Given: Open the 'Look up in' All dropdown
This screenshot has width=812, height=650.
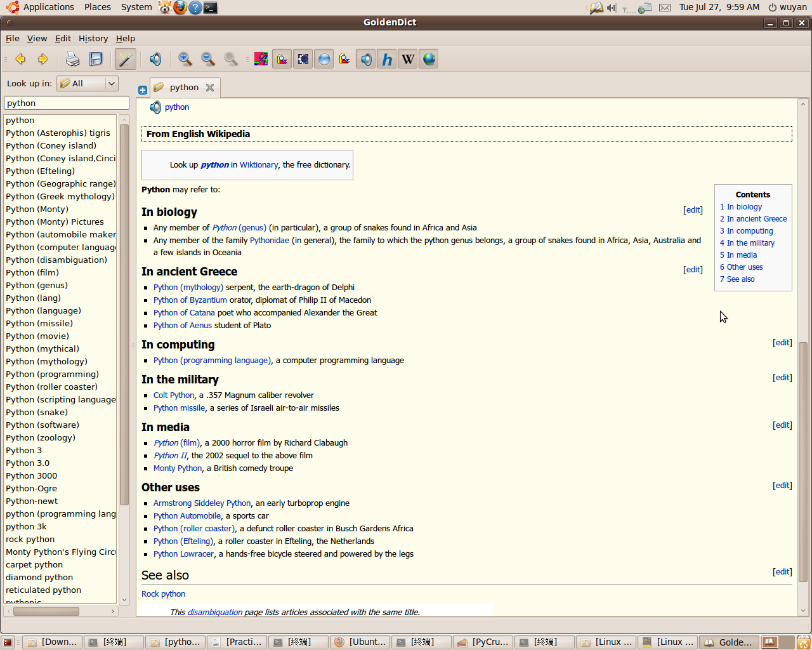Looking at the screenshot, I should pyautogui.click(x=88, y=83).
